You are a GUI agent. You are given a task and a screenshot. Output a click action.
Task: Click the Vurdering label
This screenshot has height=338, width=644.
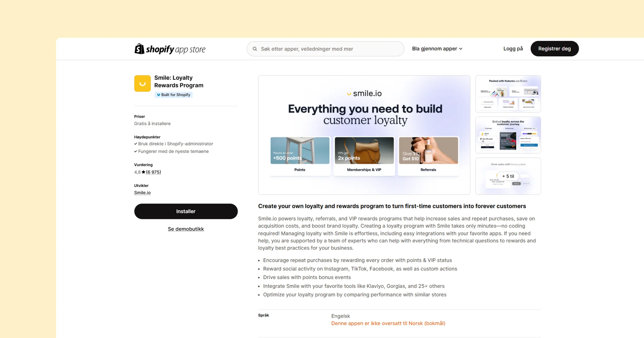tap(143, 165)
